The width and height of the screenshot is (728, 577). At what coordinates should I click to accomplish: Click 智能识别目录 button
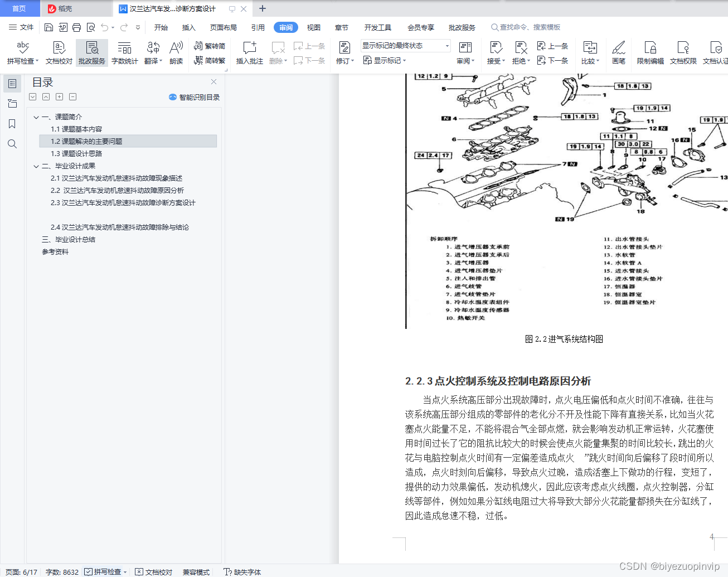195,97
